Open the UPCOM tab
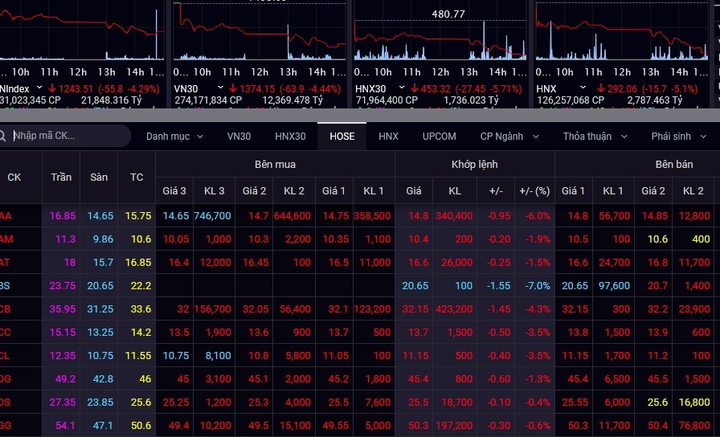The width and height of the screenshot is (720, 437). click(x=439, y=136)
